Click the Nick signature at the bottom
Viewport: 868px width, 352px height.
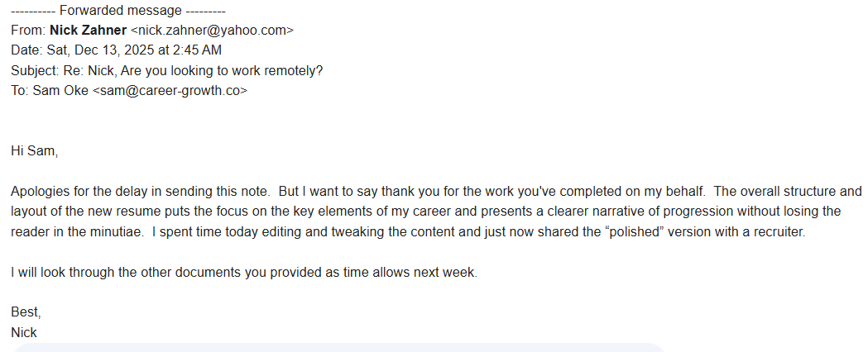pyautogui.click(x=24, y=332)
